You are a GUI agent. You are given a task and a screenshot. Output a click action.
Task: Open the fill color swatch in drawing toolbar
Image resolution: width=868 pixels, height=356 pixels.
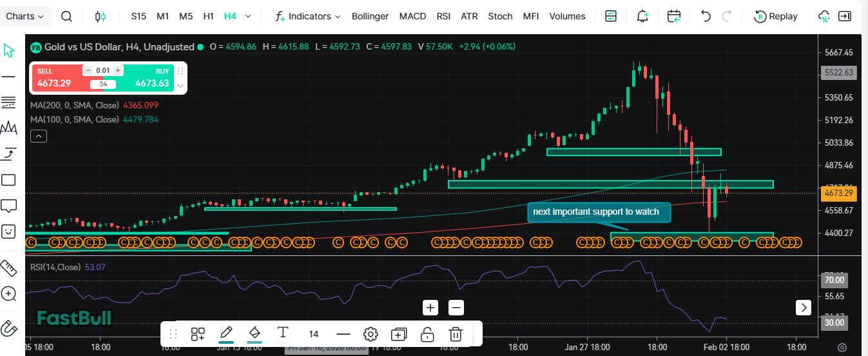(254, 334)
